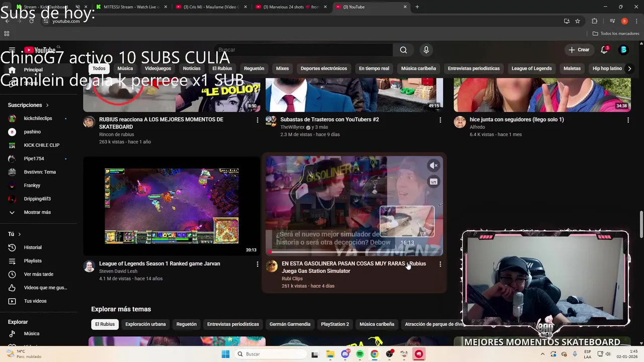This screenshot has height=362, width=644.
Task: Open Discord from the taskbar
Action: click(345, 354)
